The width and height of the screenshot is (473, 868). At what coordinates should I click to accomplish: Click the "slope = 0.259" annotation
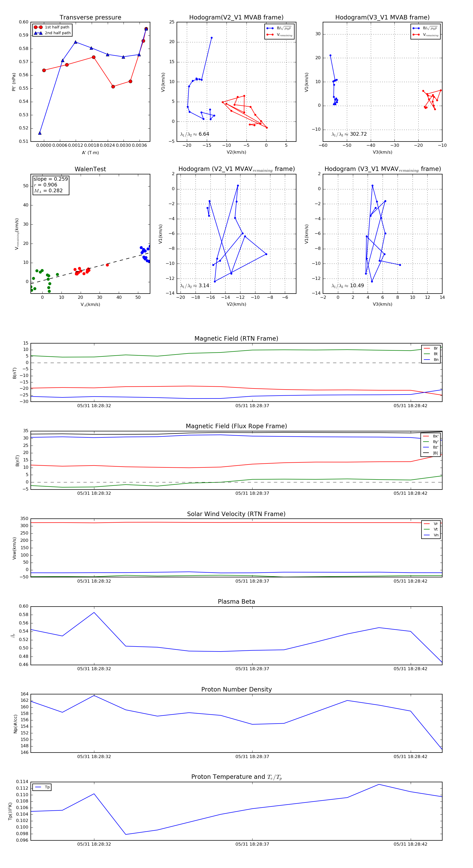pos(50,179)
